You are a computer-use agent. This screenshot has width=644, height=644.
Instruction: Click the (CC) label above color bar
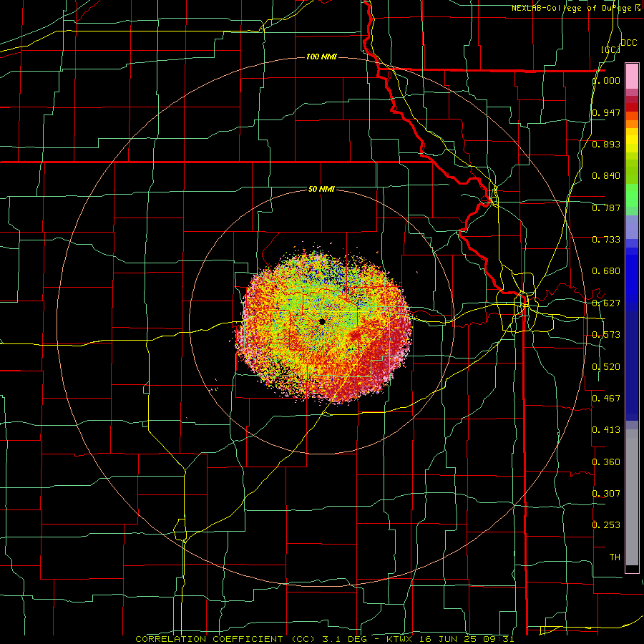611,49
